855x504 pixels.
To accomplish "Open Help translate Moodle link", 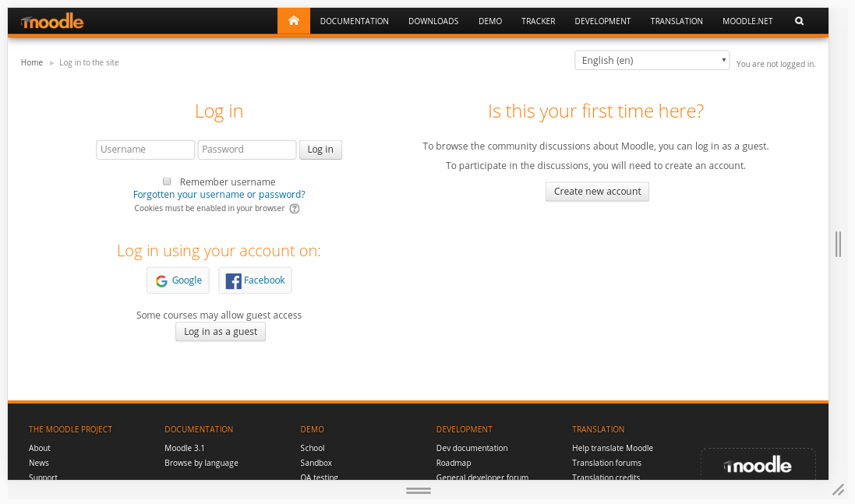I will [613, 448].
